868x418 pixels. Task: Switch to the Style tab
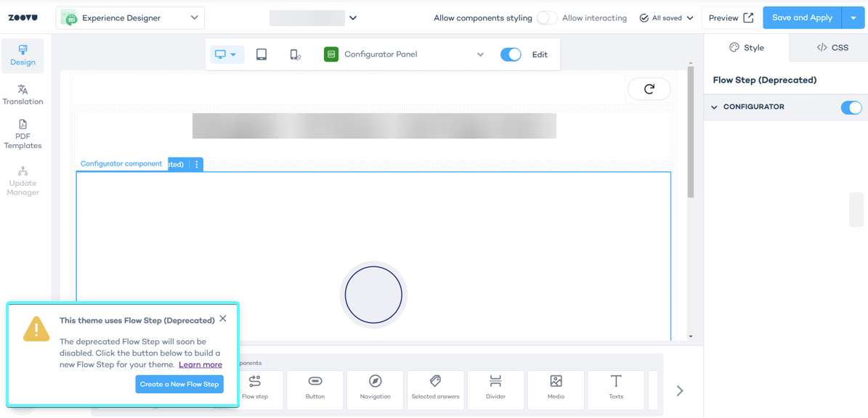(x=747, y=48)
